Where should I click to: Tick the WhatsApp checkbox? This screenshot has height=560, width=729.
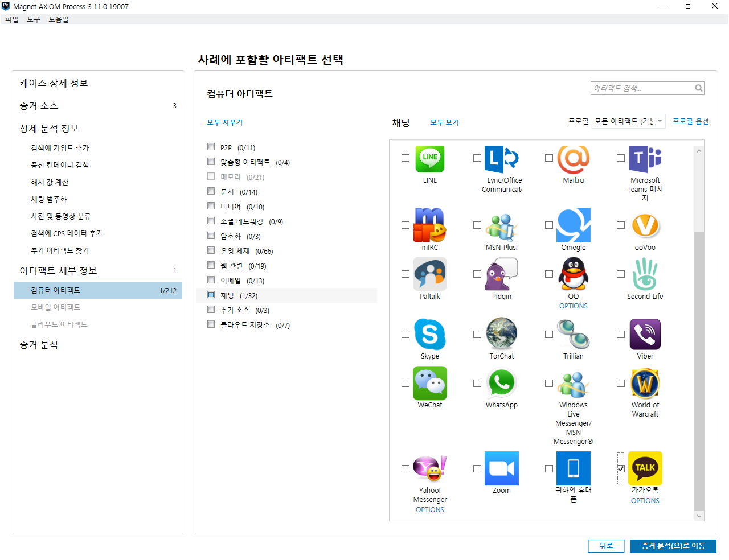(477, 384)
